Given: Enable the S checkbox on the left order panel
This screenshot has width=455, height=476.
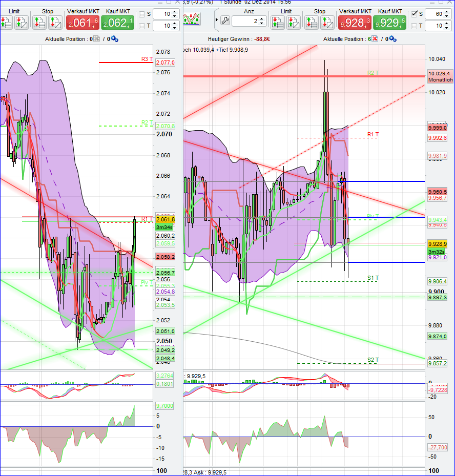Looking at the screenshot, I should 141,14.
